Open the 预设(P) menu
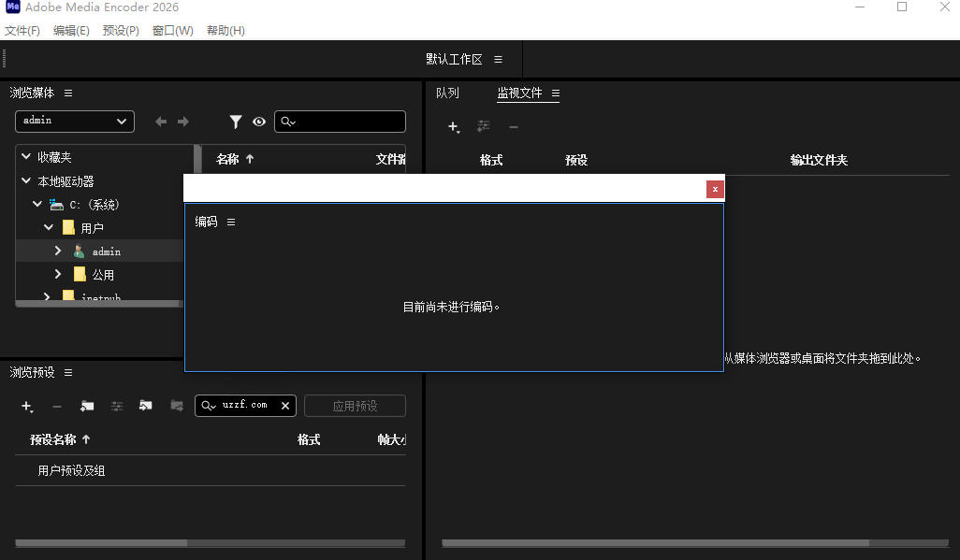 coord(121,31)
